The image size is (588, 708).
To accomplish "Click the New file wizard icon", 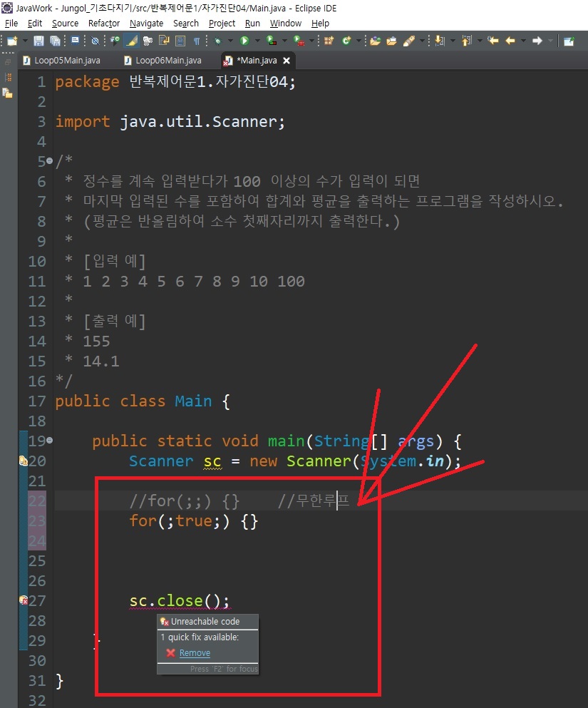I will [x=12, y=41].
